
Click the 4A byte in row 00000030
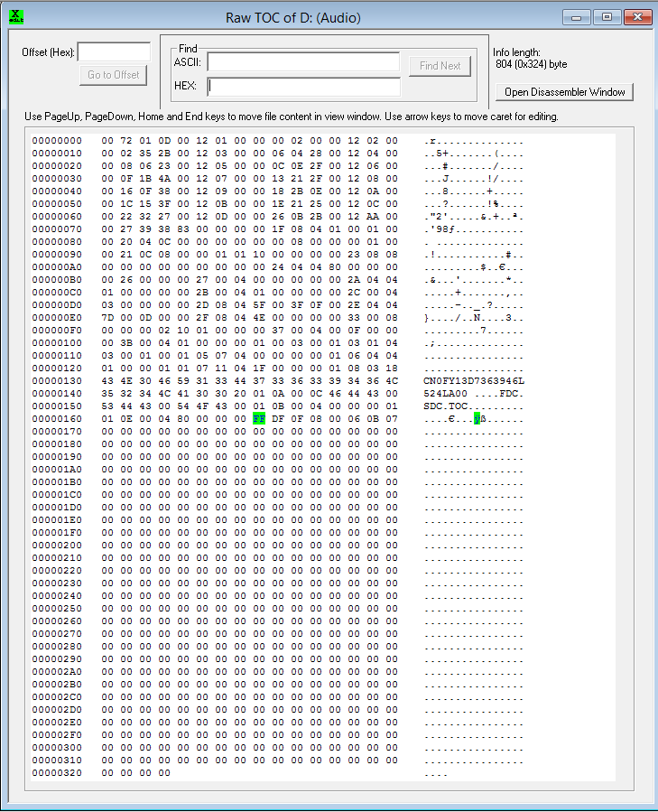pyautogui.click(x=164, y=179)
